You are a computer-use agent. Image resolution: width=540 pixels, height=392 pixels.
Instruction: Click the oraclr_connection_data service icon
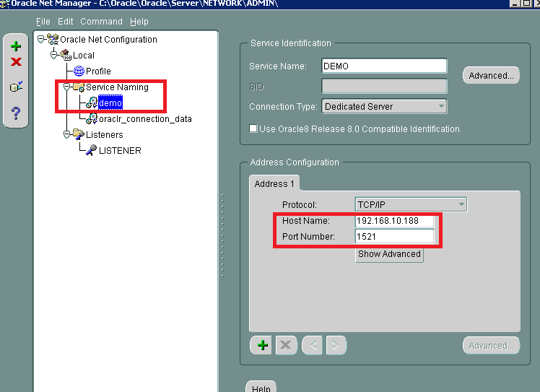pyautogui.click(x=92, y=119)
